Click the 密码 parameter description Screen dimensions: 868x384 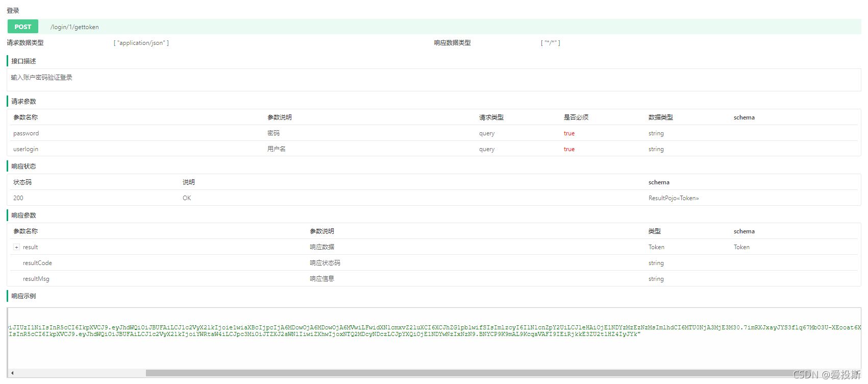pyautogui.click(x=274, y=133)
